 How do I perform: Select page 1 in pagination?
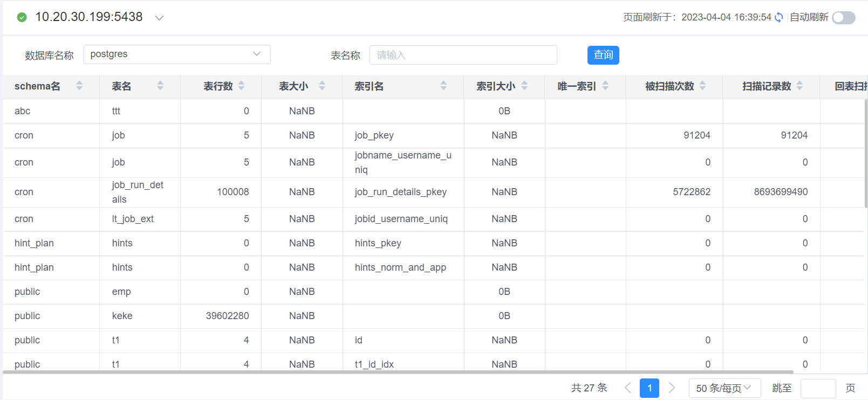649,388
